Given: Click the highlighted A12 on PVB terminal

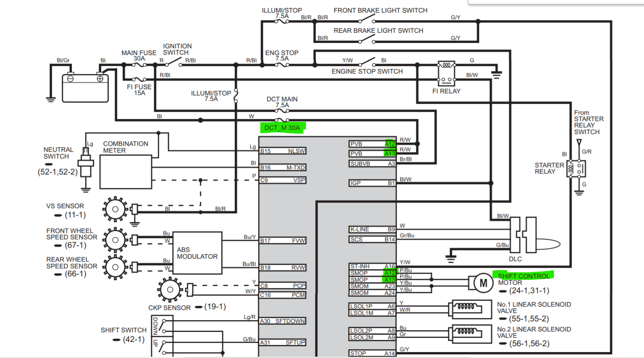Looking at the screenshot, I should coord(390,144).
